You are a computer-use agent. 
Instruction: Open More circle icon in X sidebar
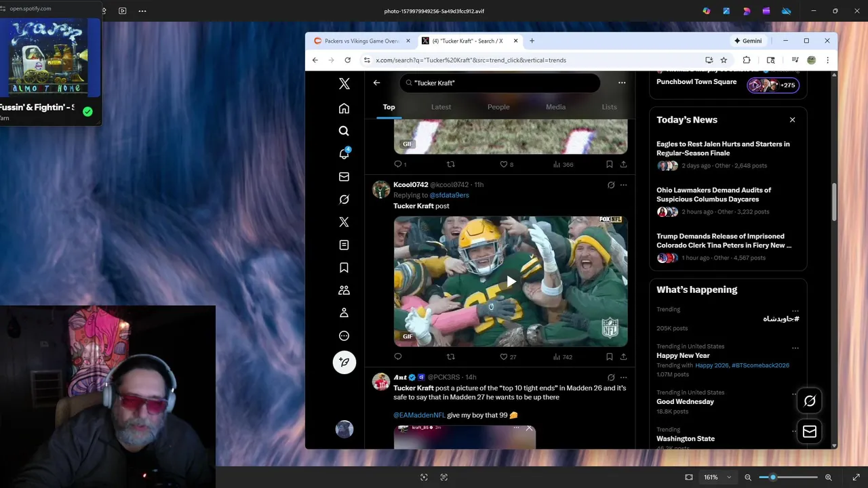pyautogui.click(x=344, y=335)
